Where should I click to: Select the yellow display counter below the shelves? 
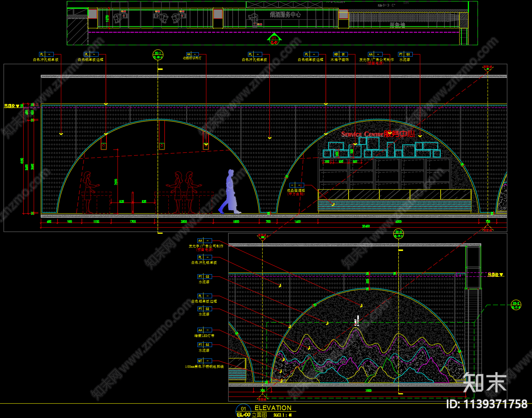coord(394,195)
